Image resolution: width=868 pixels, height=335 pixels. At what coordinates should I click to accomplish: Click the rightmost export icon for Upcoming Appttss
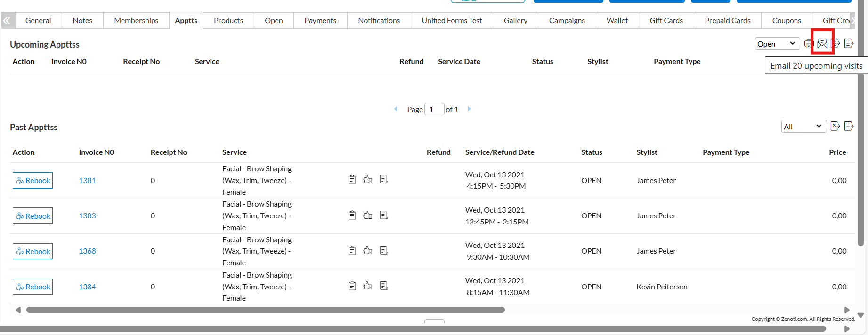[x=849, y=44]
